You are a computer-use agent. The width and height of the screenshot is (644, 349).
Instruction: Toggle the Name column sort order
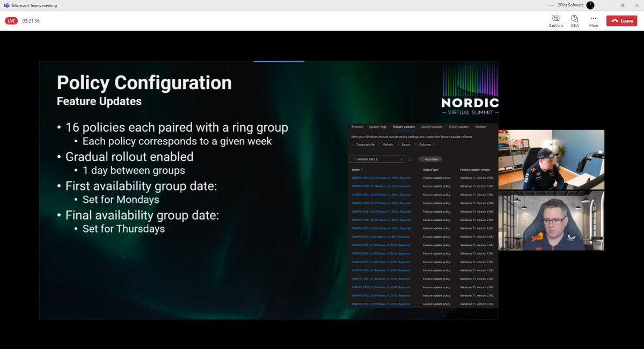point(358,170)
